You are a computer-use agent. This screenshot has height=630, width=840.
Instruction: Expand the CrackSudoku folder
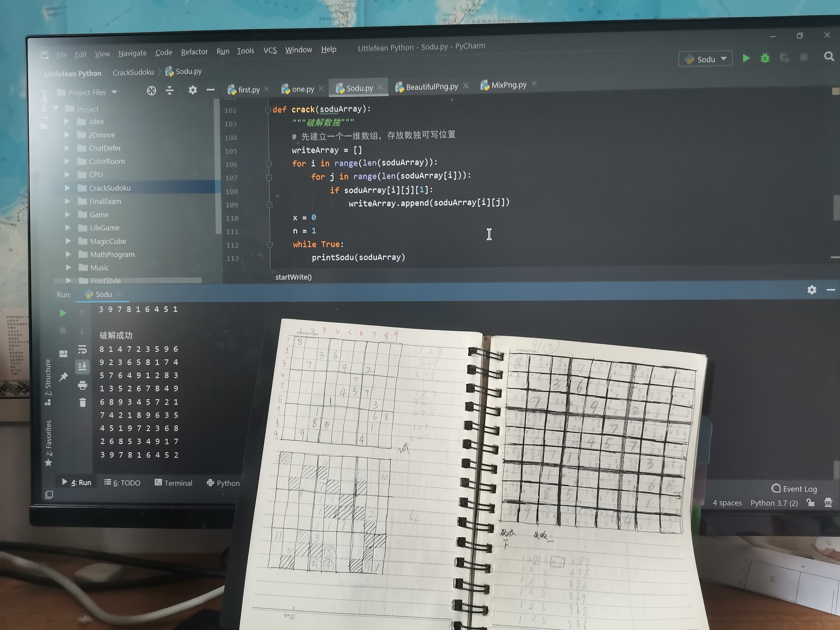click(68, 188)
